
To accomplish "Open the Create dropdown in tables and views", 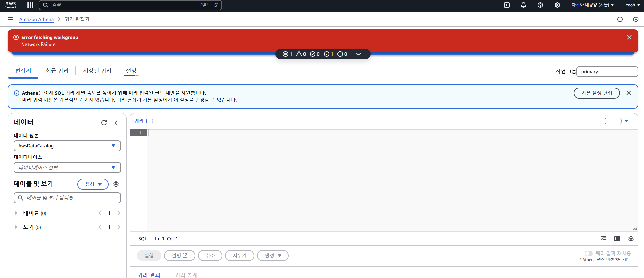I will click(x=93, y=184).
